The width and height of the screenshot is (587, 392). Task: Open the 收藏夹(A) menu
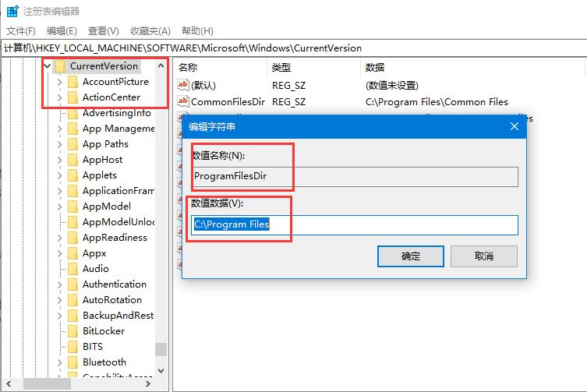150,31
